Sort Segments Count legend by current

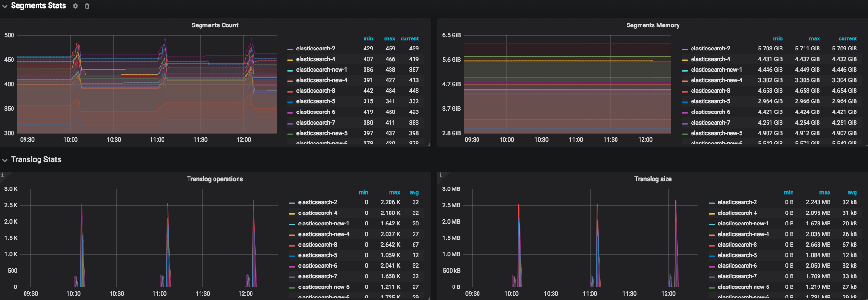pyautogui.click(x=409, y=38)
